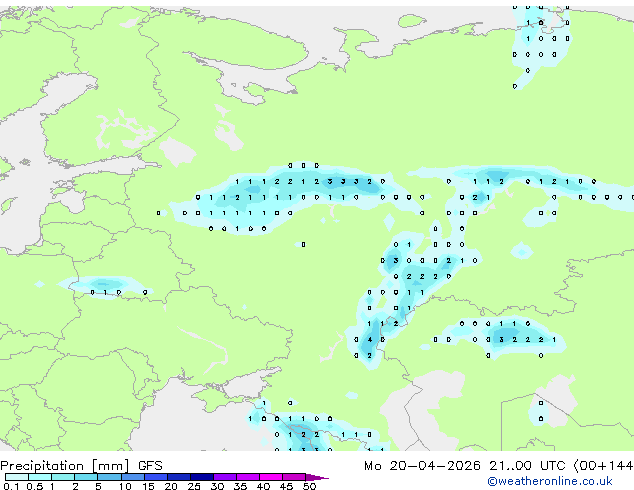This screenshot has height=490, width=634.
Task: Select the 30–35 mm purple legend swatch
Action: [x=224, y=477]
